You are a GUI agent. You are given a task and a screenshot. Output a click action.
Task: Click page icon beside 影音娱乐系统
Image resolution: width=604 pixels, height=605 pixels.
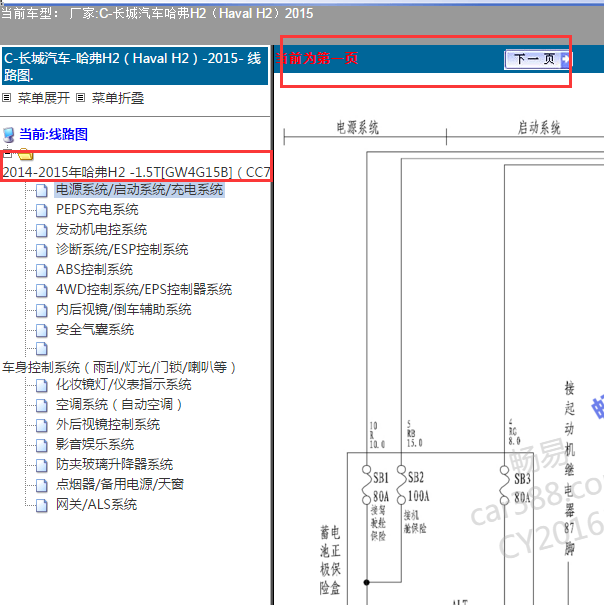coord(42,446)
